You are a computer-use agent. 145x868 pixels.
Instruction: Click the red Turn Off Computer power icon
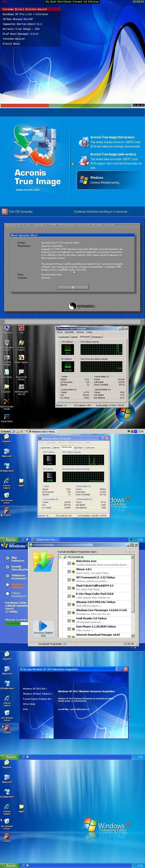(x=5, y=212)
